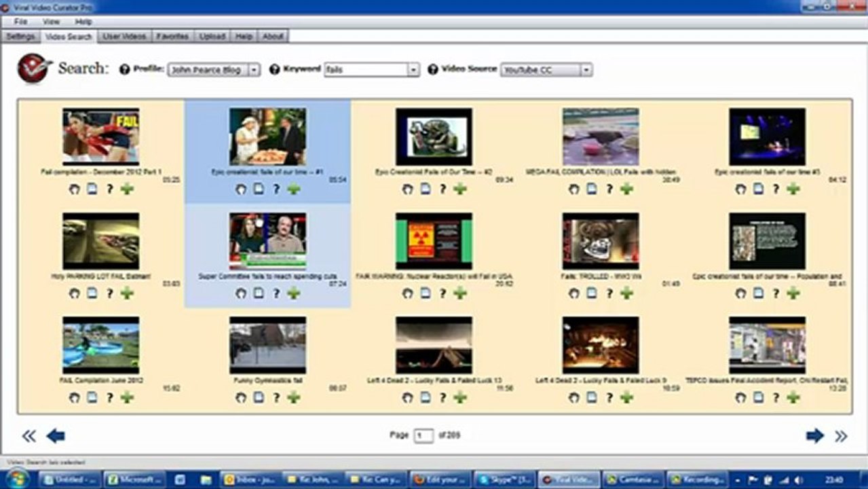Open Camtasia from the taskbar
The width and height of the screenshot is (868, 489).
pos(633,479)
